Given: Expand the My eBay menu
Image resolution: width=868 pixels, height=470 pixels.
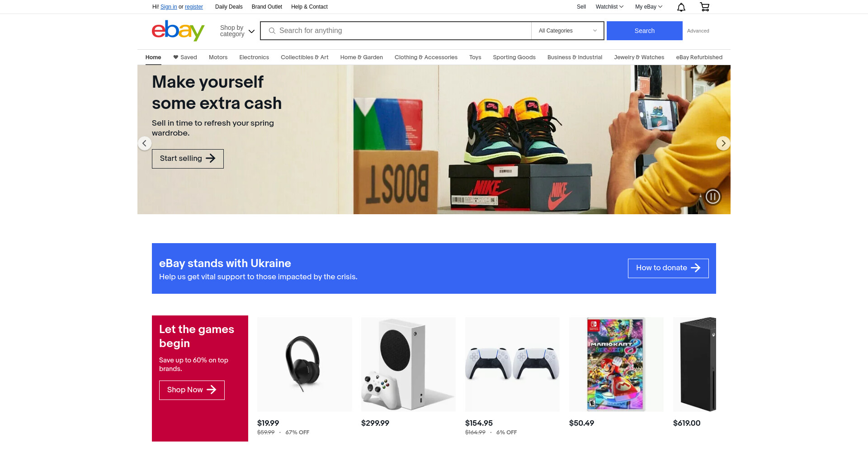Looking at the screenshot, I should point(649,7).
